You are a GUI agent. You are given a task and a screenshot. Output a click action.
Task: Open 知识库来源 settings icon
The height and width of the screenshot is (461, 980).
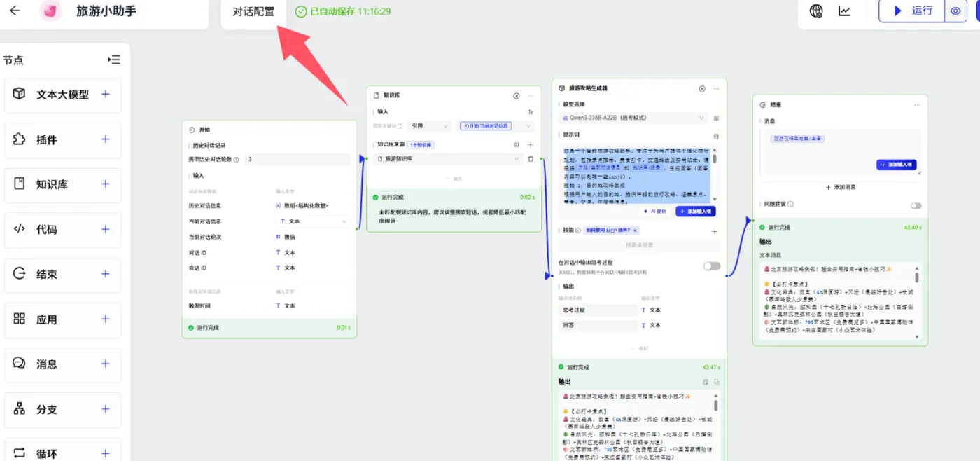517,144
